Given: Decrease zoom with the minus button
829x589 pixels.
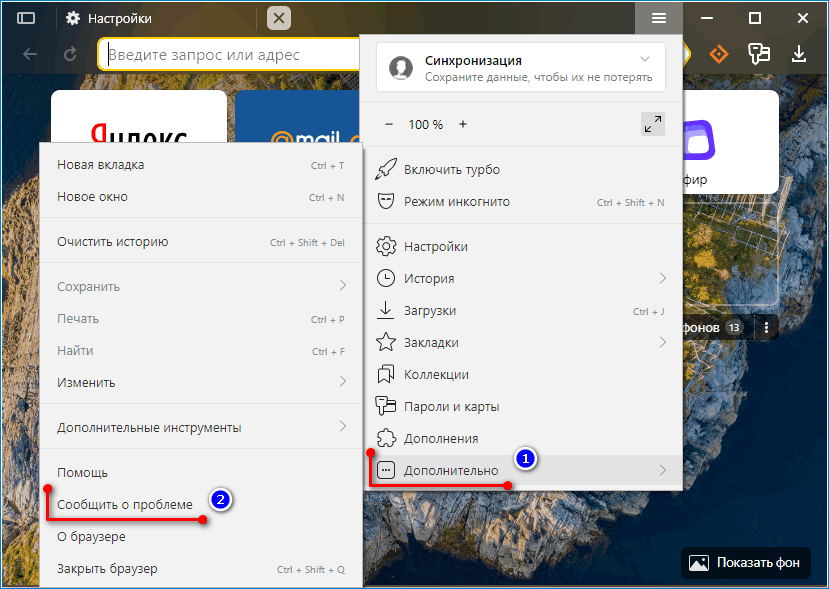Looking at the screenshot, I should (x=389, y=124).
